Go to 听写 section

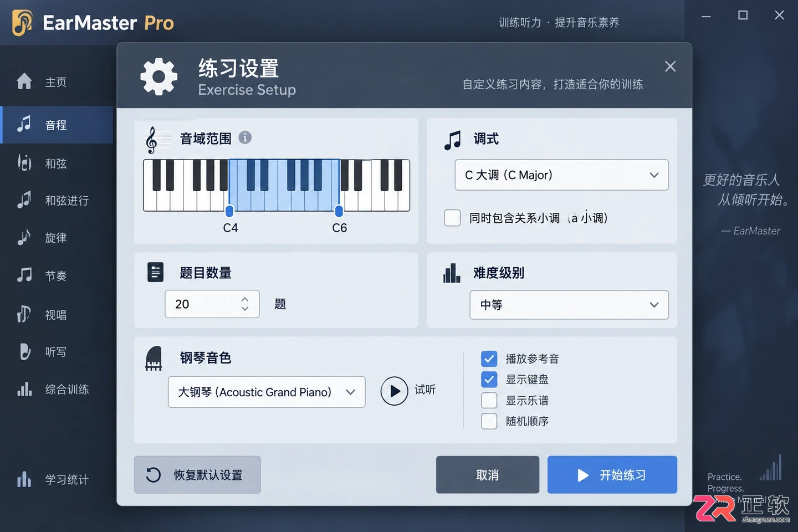57,352
